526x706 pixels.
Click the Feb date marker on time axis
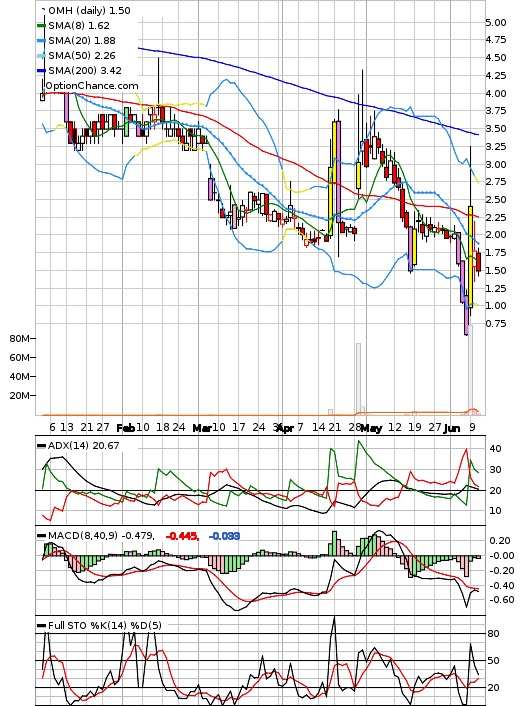point(125,428)
